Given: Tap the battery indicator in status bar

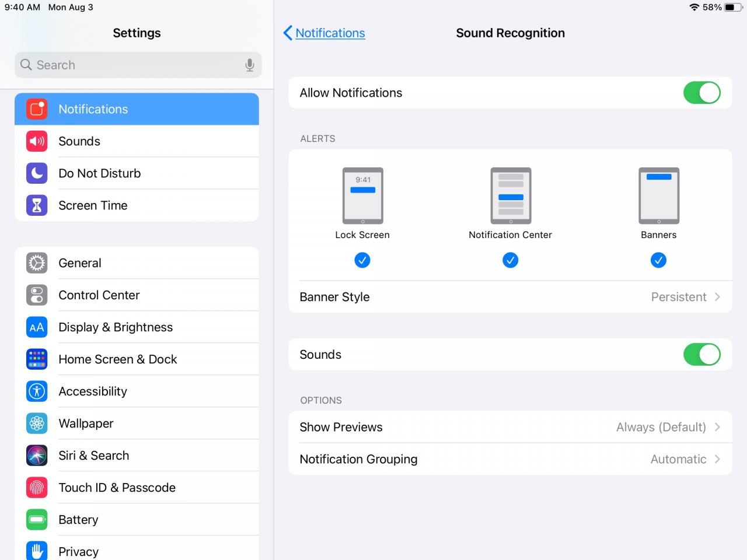Looking at the screenshot, I should tap(733, 7).
